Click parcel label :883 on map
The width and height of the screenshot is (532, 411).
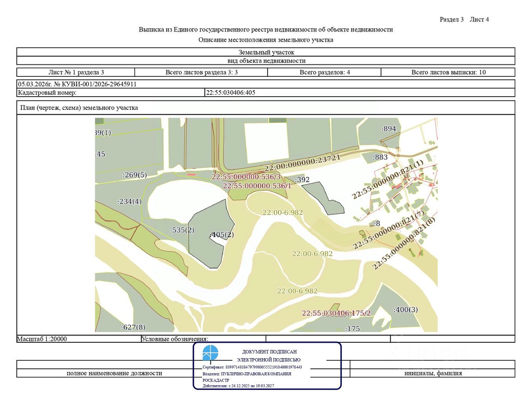tap(380, 157)
